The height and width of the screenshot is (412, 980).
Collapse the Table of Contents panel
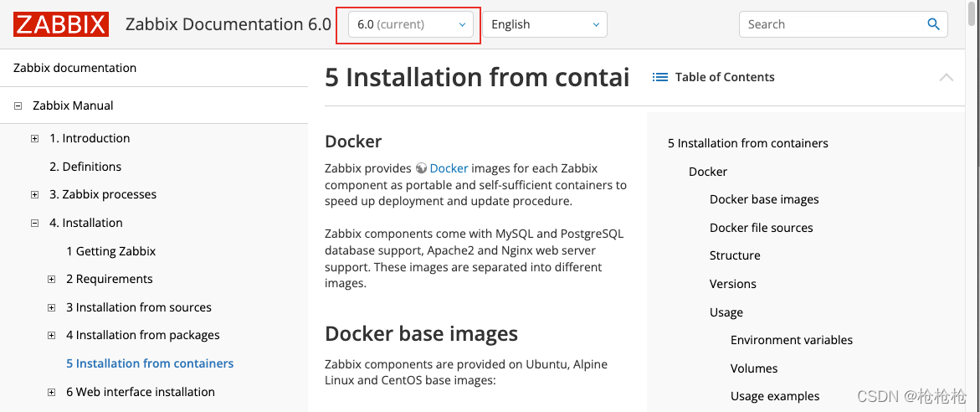click(947, 77)
